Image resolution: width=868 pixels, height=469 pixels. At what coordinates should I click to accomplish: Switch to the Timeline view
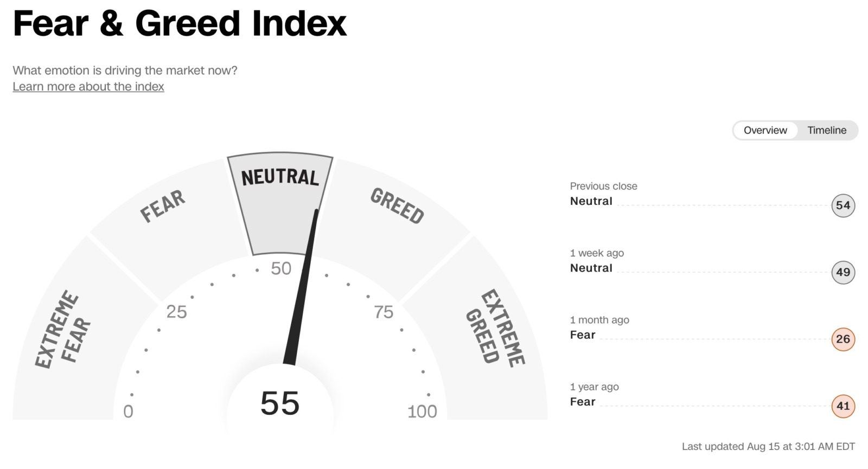point(826,130)
